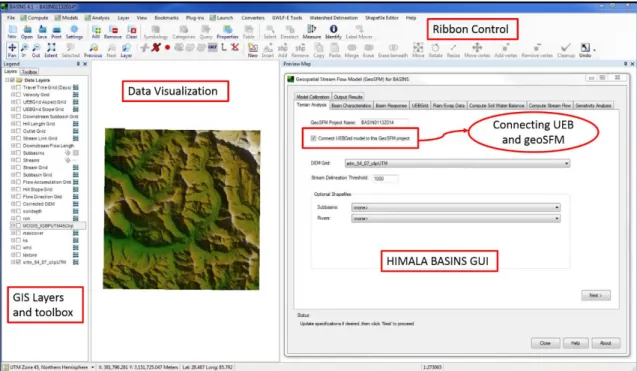The height and width of the screenshot is (371, 637).
Task: Switch to the Toolbox legend tab
Action: (29, 72)
